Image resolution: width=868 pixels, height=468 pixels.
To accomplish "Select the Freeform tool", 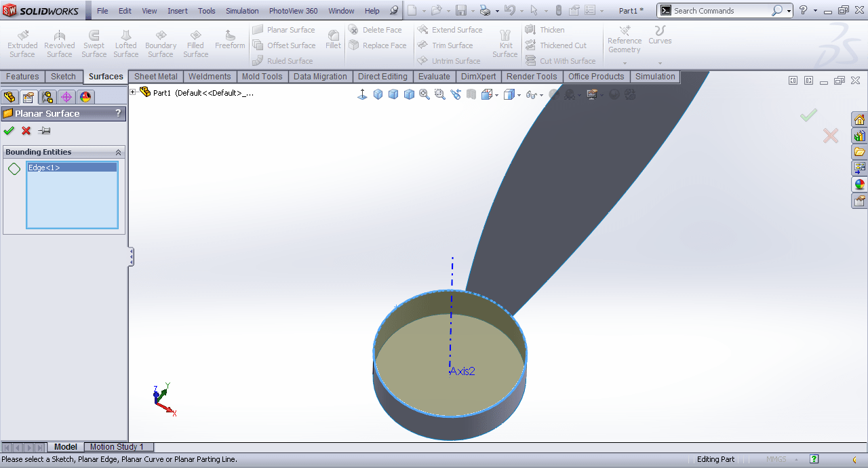I will pos(230,39).
